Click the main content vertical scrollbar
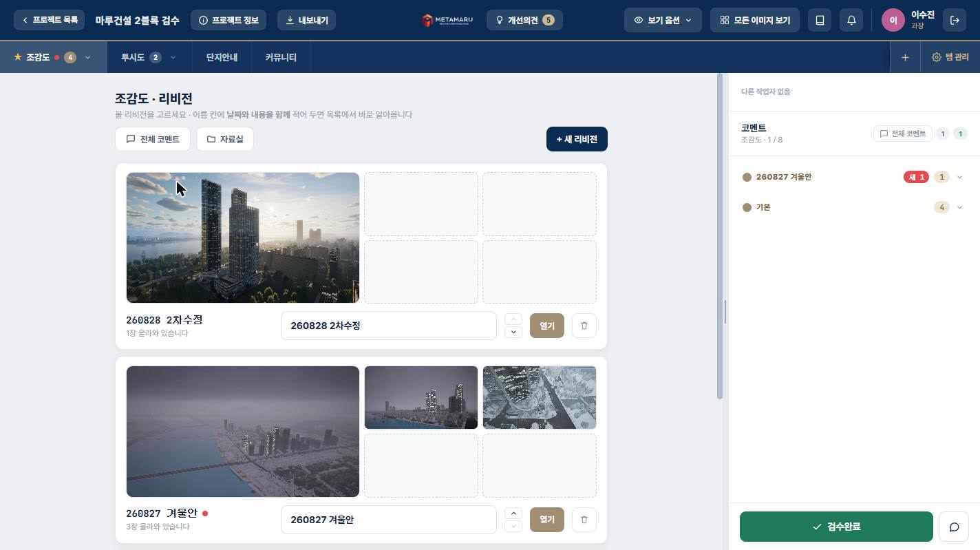Viewport: 980px width, 550px height. click(720, 236)
